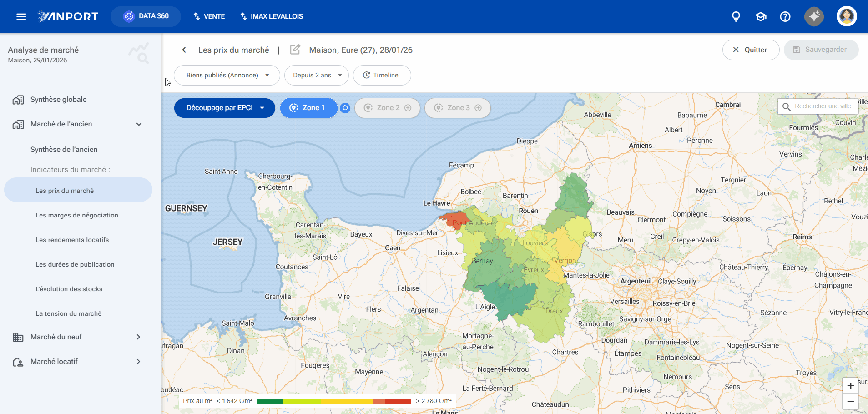Open the sparkle AI assistant icon
The width and height of the screenshot is (868, 414).
pyautogui.click(x=814, y=16)
